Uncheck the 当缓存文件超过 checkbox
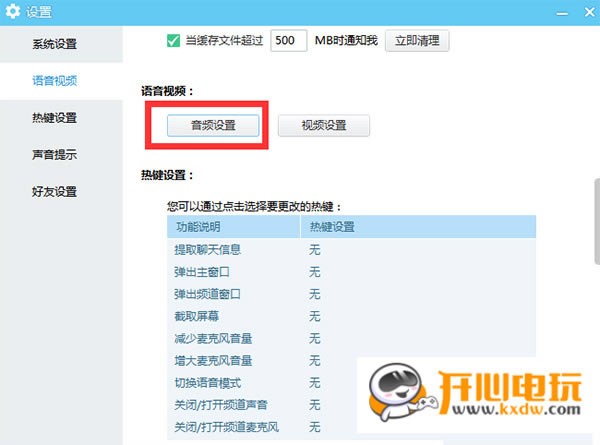Viewport: 600px width, 445px height. point(173,41)
